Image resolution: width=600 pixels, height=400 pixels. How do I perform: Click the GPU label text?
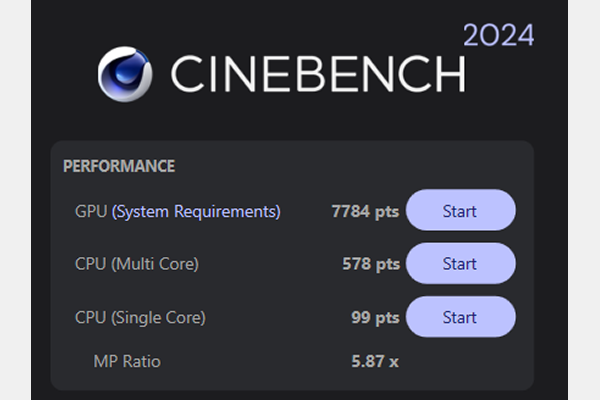coord(91,211)
